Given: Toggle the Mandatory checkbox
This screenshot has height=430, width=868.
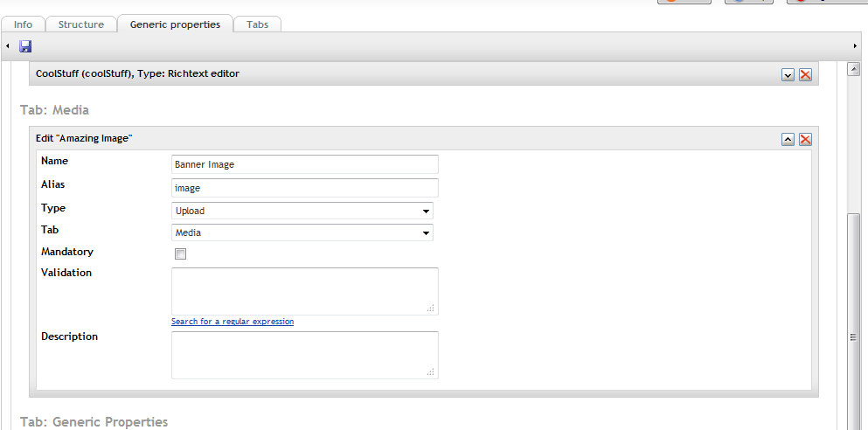Looking at the screenshot, I should (x=180, y=254).
